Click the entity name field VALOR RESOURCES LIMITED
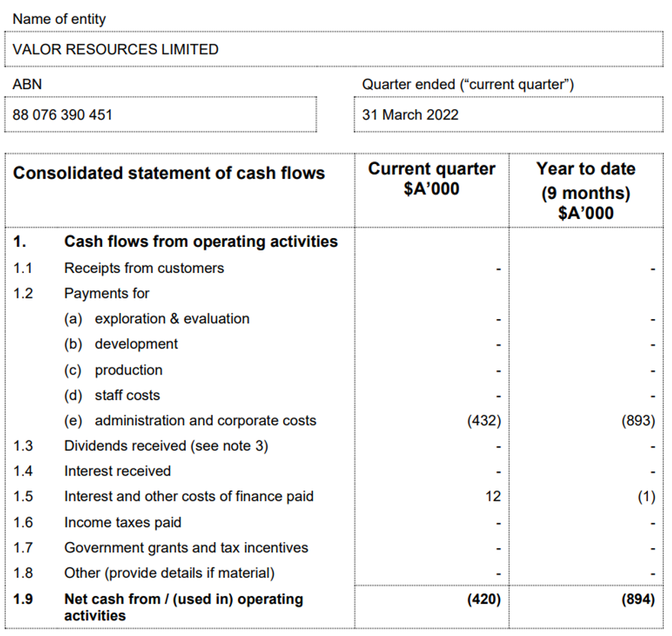 115,49
